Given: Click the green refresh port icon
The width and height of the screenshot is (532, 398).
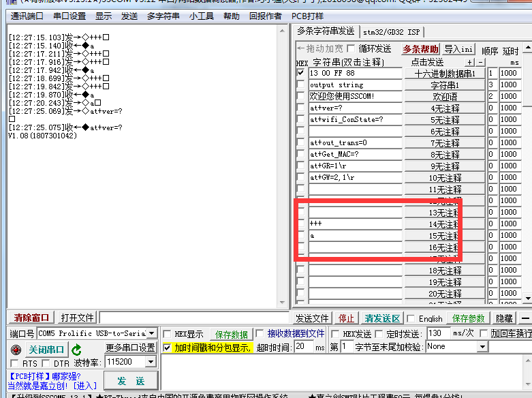Looking at the screenshot, I should click(77, 350).
